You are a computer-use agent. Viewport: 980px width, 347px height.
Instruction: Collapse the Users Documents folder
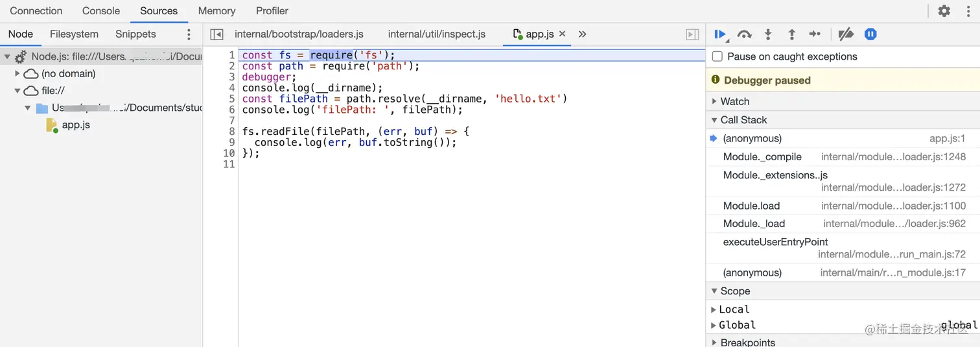tap(28, 108)
